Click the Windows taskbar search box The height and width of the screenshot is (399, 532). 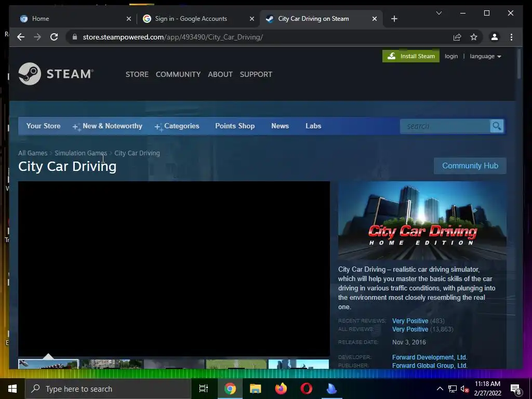click(108, 389)
